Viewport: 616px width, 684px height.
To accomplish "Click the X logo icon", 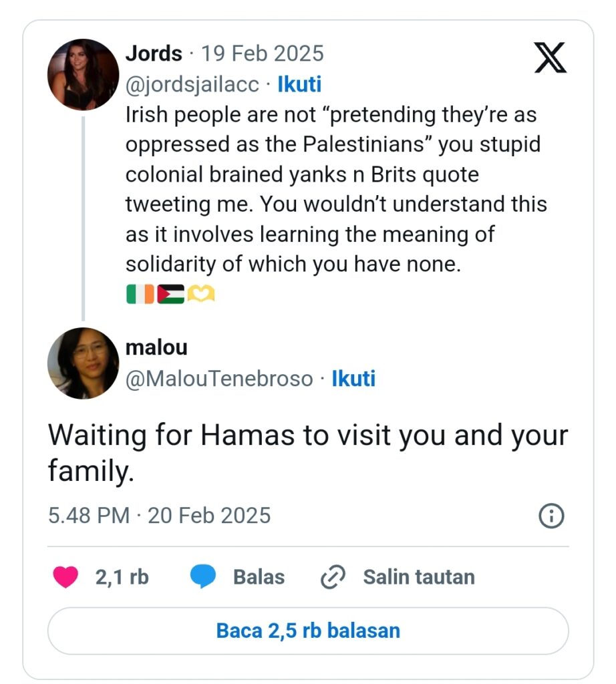I will click(551, 57).
